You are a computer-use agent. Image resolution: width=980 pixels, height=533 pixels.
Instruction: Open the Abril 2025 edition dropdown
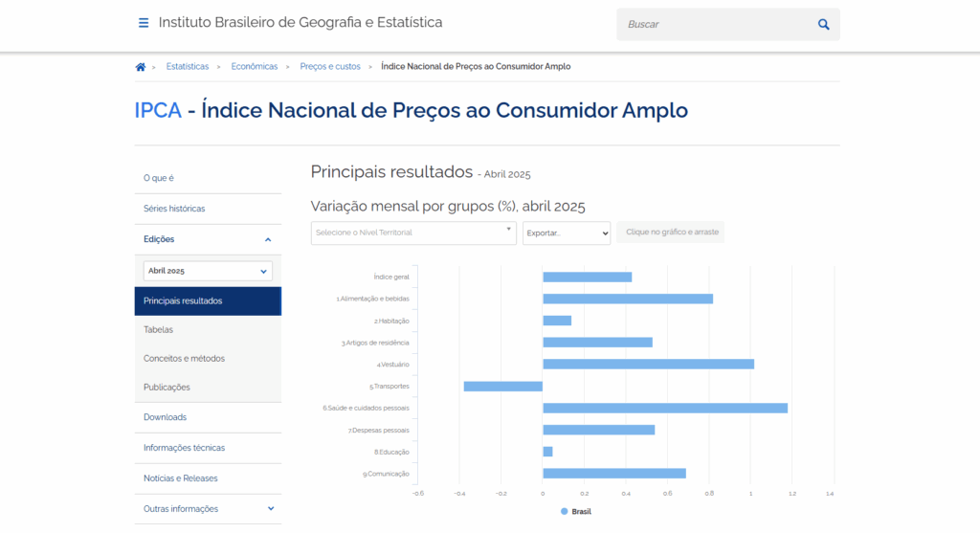[x=208, y=271]
